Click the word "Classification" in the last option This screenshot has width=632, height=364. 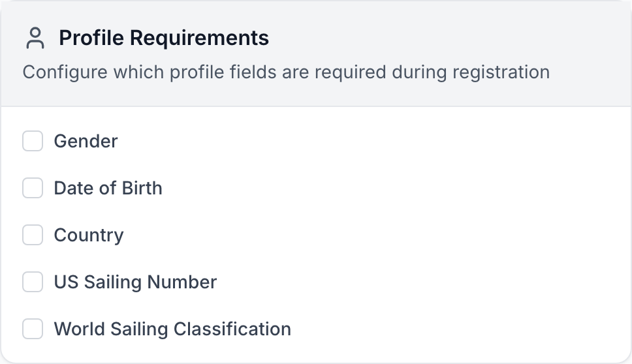point(232,329)
